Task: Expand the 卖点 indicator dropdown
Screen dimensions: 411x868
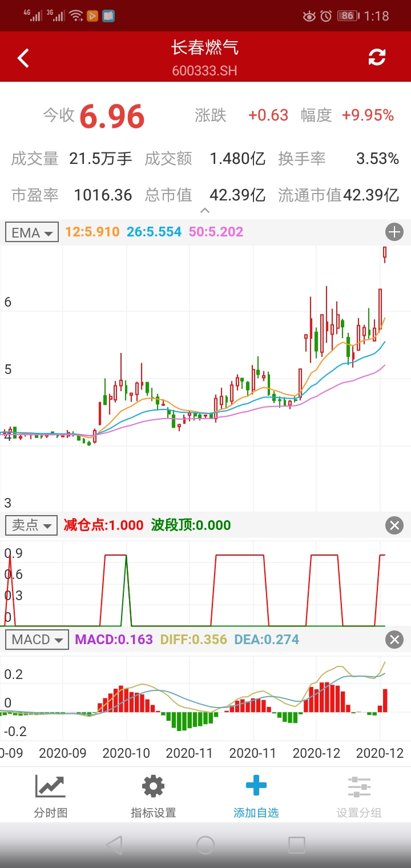Action: click(x=32, y=525)
